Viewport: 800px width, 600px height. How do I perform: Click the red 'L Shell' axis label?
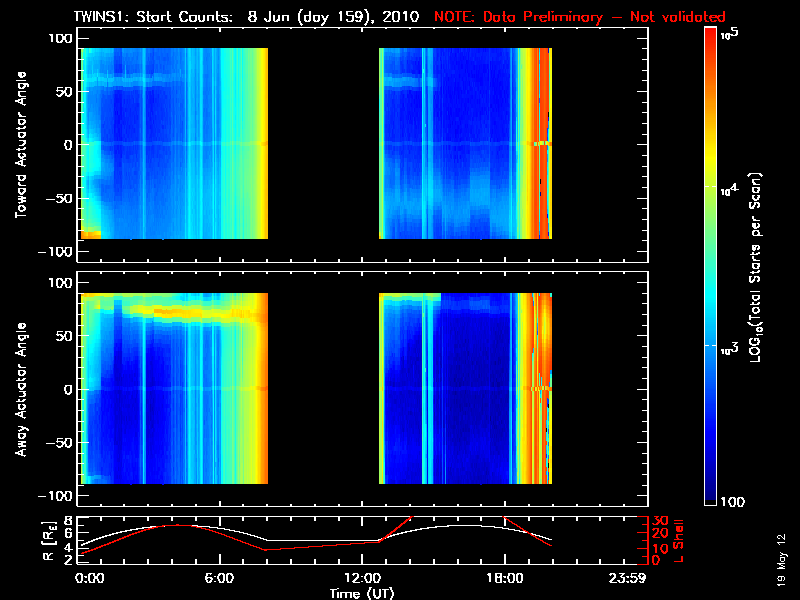(x=678, y=541)
